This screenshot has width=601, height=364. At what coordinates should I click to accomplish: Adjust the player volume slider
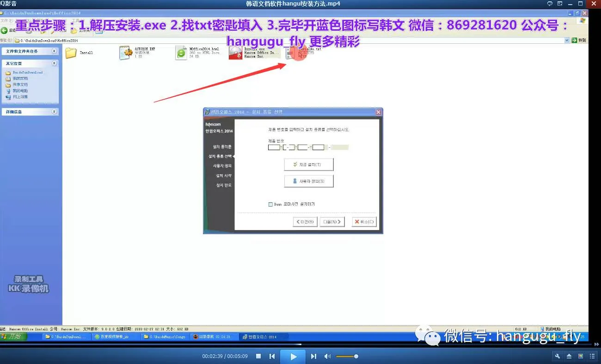(x=347, y=356)
